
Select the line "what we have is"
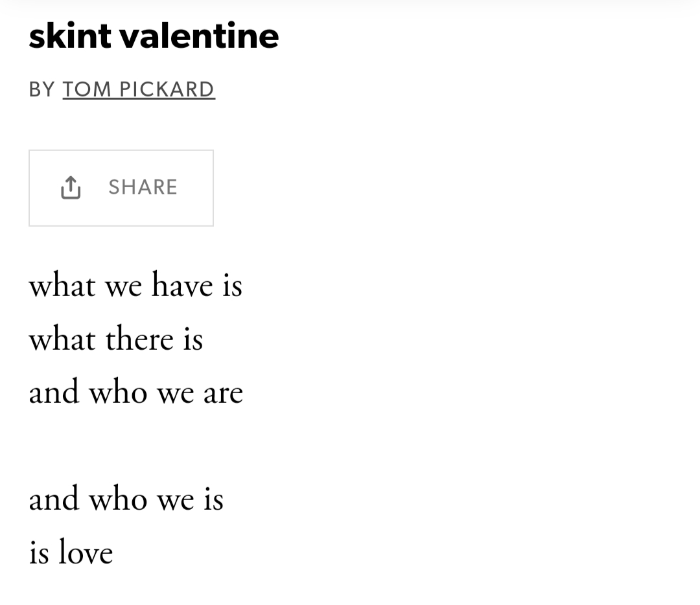(135, 286)
